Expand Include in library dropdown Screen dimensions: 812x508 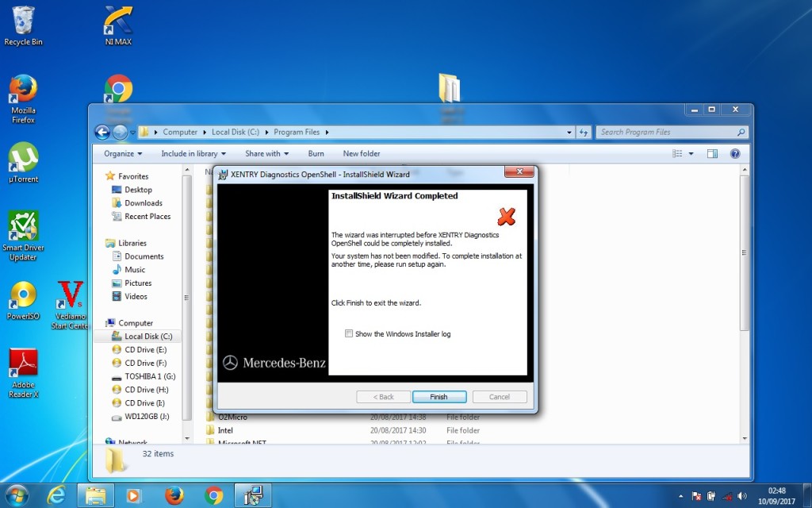point(193,154)
